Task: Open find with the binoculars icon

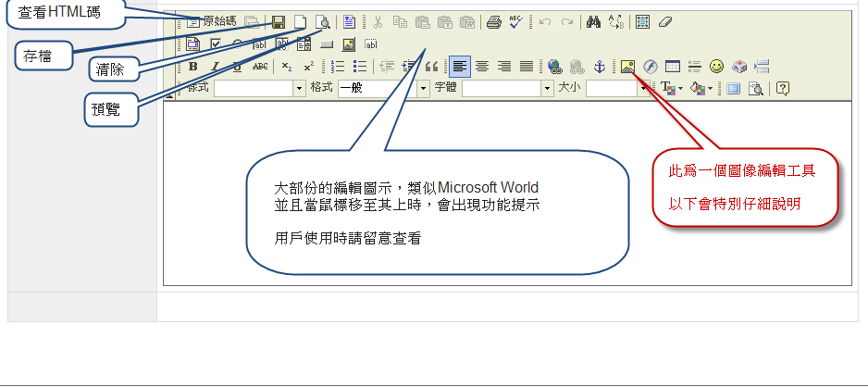Action: (x=594, y=20)
